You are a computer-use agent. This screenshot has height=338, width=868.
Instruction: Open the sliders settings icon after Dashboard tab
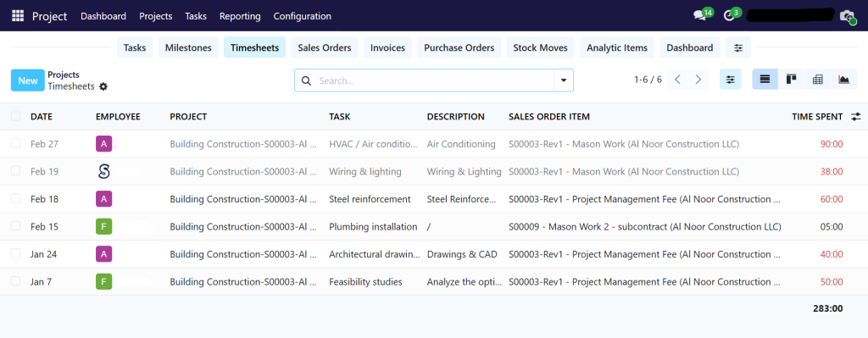pos(738,47)
